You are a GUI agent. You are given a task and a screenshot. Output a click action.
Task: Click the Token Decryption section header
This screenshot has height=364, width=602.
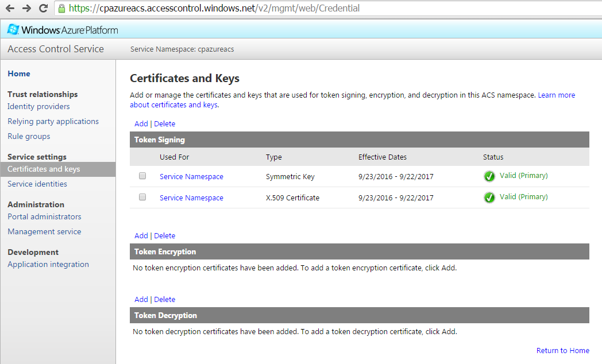click(360, 315)
